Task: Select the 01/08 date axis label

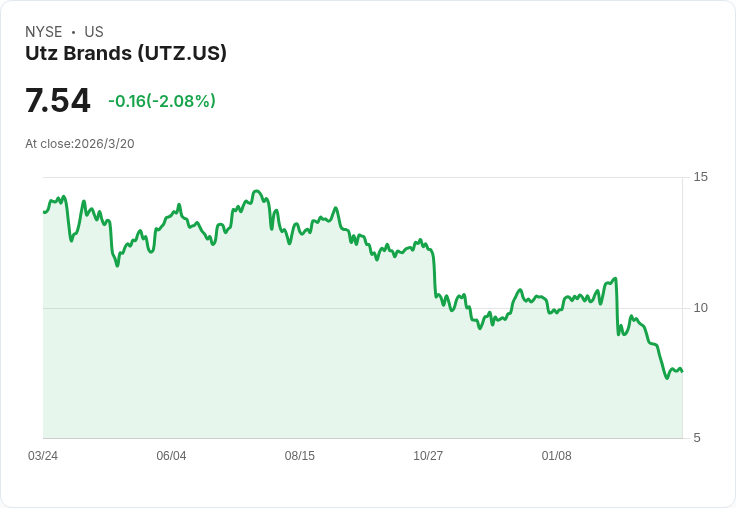Action: point(557,456)
